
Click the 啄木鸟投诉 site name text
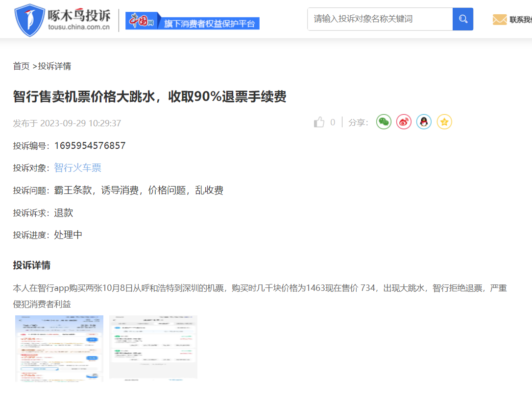coord(79,15)
